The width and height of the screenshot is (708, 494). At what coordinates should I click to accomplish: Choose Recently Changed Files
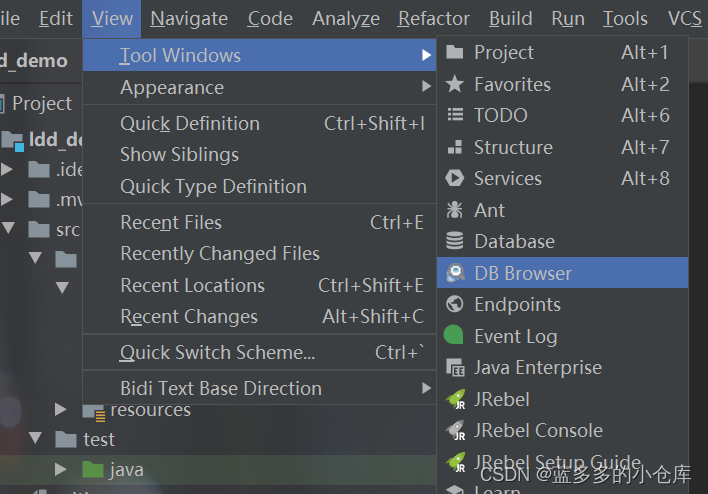point(260,254)
